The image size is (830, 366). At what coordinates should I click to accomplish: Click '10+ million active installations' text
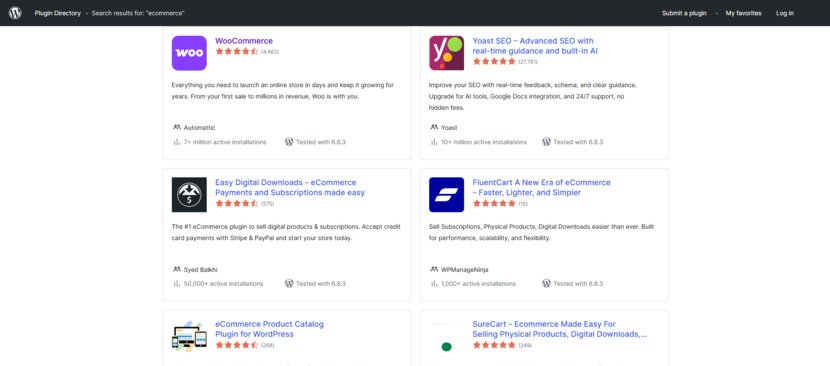click(x=484, y=142)
